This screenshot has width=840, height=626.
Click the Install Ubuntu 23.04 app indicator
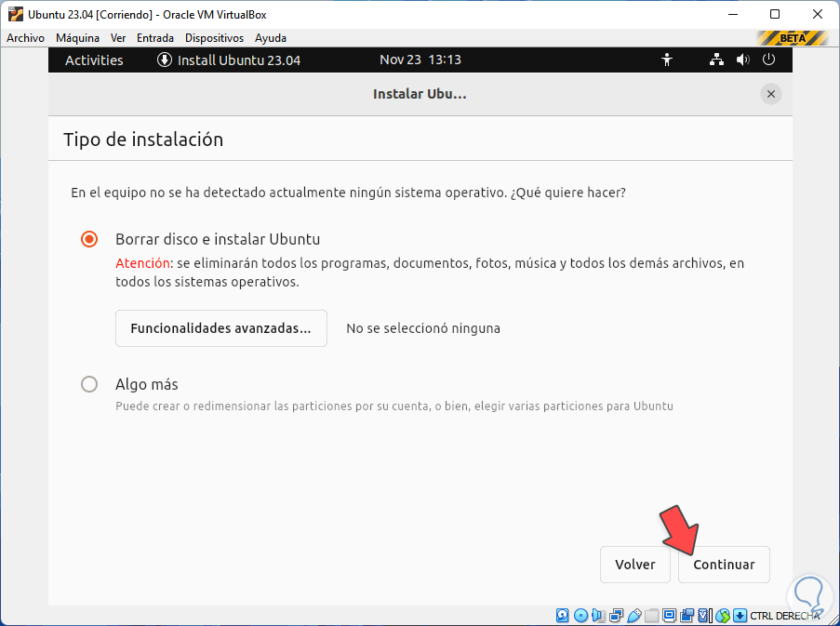(229, 60)
